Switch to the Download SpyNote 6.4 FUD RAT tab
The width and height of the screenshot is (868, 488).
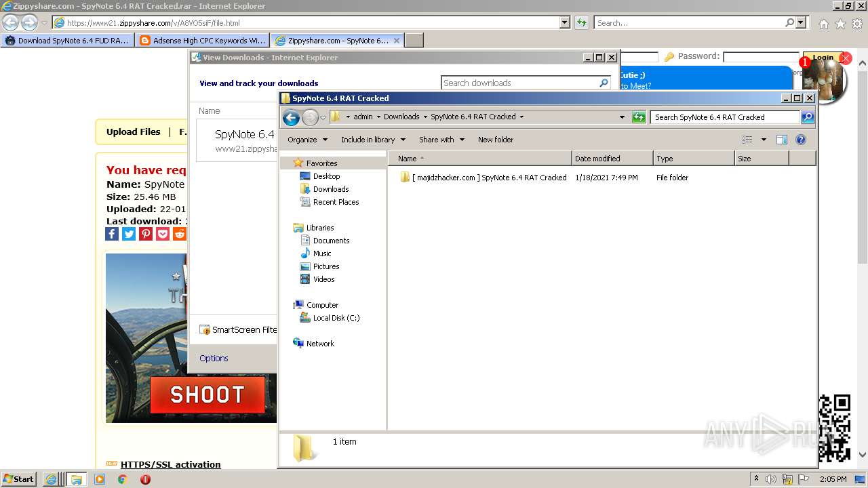click(67, 41)
